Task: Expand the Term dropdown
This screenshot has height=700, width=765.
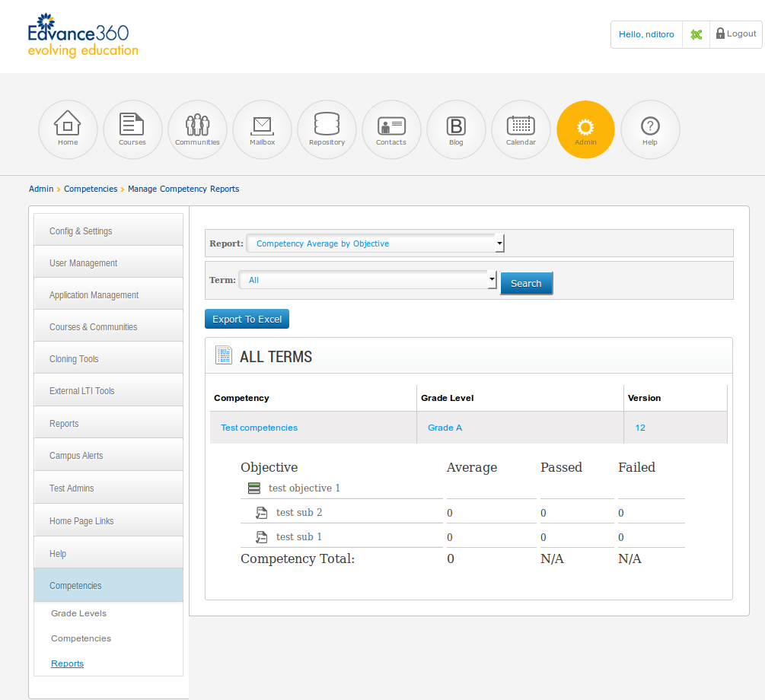Action: [x=368, y=280]
